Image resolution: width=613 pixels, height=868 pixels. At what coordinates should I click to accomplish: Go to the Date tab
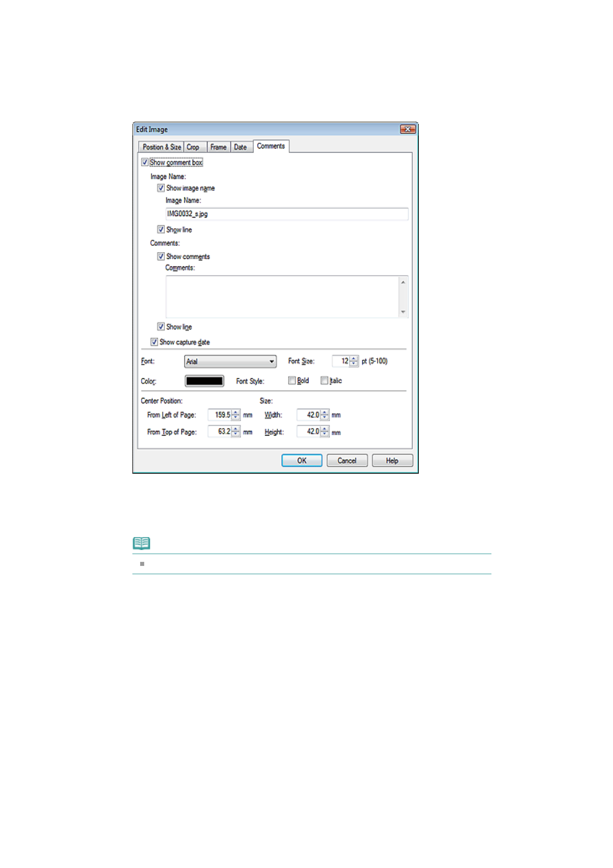tap(240, 147)
